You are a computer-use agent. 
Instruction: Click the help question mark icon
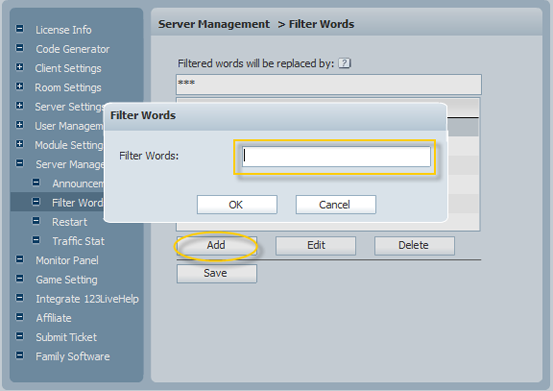point(344,63)
